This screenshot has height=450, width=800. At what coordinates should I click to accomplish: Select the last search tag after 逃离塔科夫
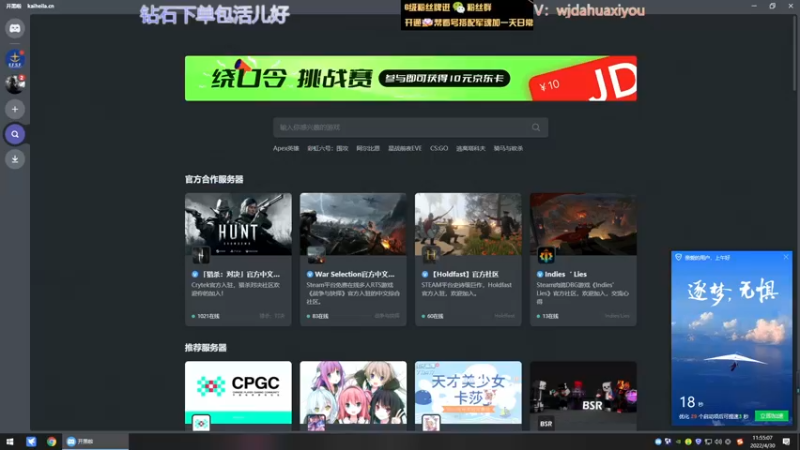(508, 148)
